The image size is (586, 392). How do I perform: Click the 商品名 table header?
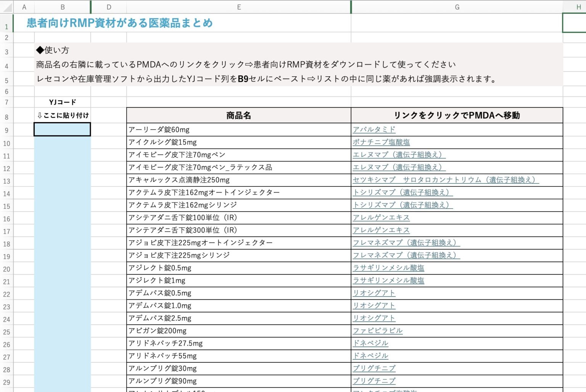click(239, 115)
